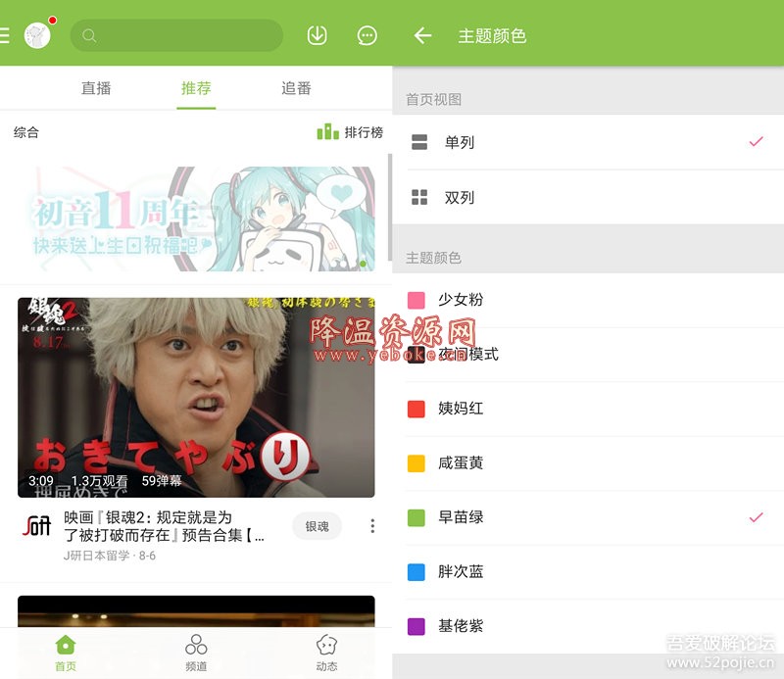This screenshot has height=679, width=784.
Task: Open the hamburger side menu
Action: (x=4, y=36)
